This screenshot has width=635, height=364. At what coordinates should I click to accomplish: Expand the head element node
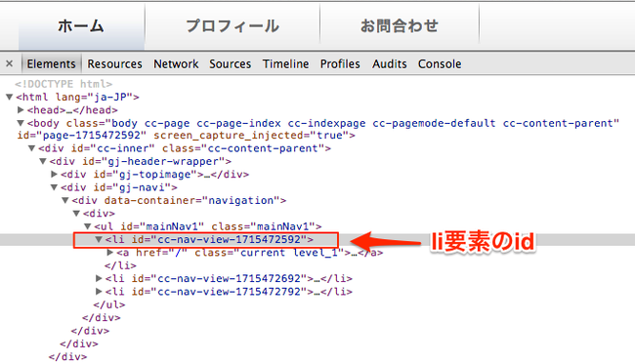tap(21, 110)
